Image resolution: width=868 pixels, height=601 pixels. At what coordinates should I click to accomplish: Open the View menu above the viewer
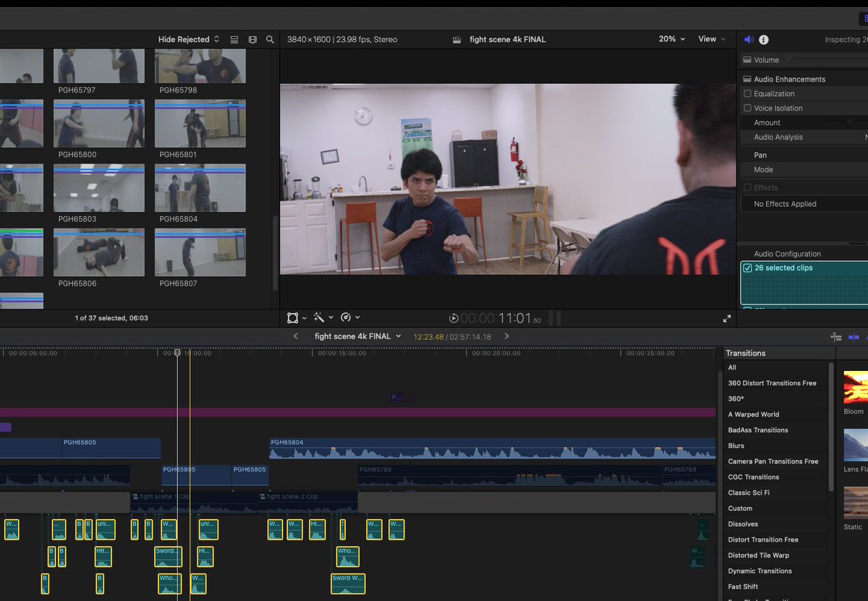[712, 40]
